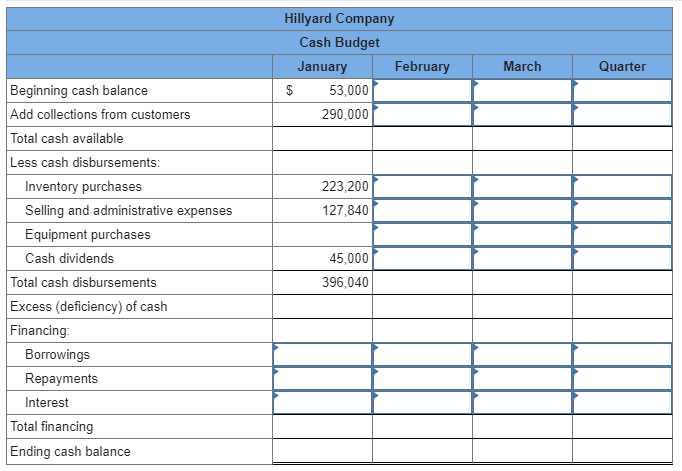This screenshot has height=471, width=682.
Task: Select February beginning cash balance input
Action: point(422,90)
